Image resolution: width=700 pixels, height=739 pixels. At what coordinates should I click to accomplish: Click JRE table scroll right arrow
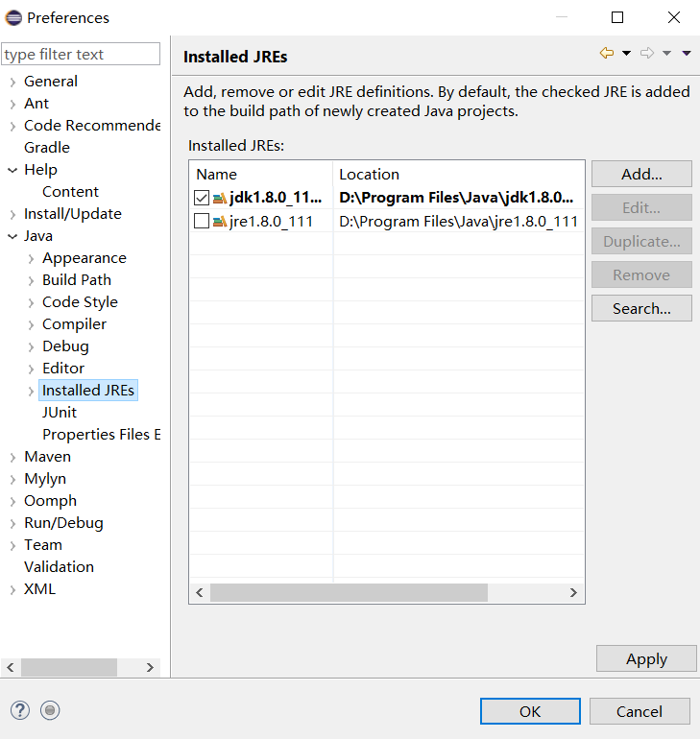573,592
